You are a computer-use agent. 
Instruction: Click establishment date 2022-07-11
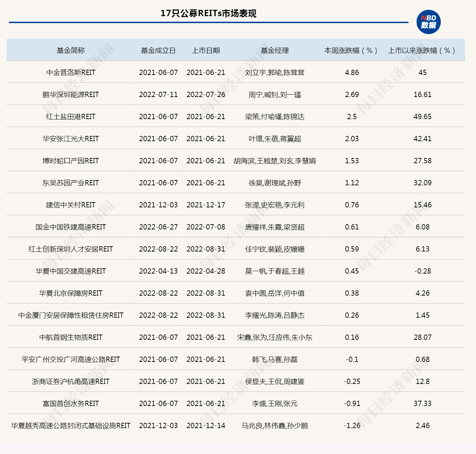click(x=158, y=95)
